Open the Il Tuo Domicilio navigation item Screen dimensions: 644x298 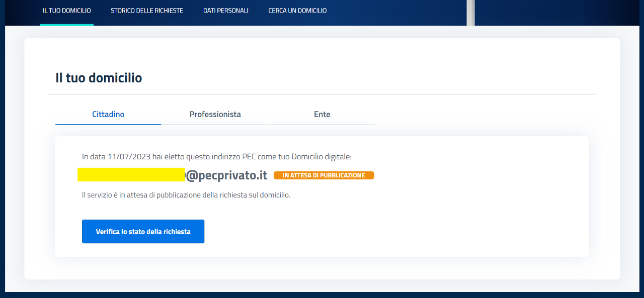pyautogui.click(x=66, y=11)
